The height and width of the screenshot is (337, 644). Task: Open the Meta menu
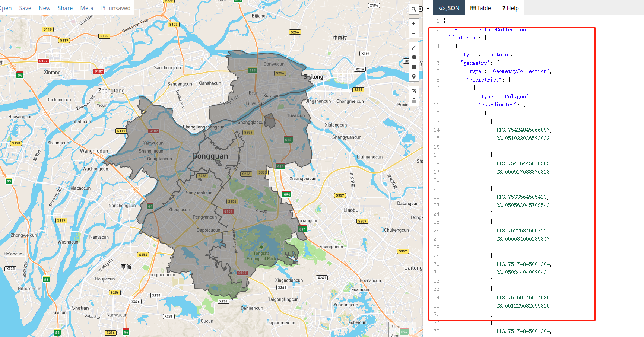[87, 8]
